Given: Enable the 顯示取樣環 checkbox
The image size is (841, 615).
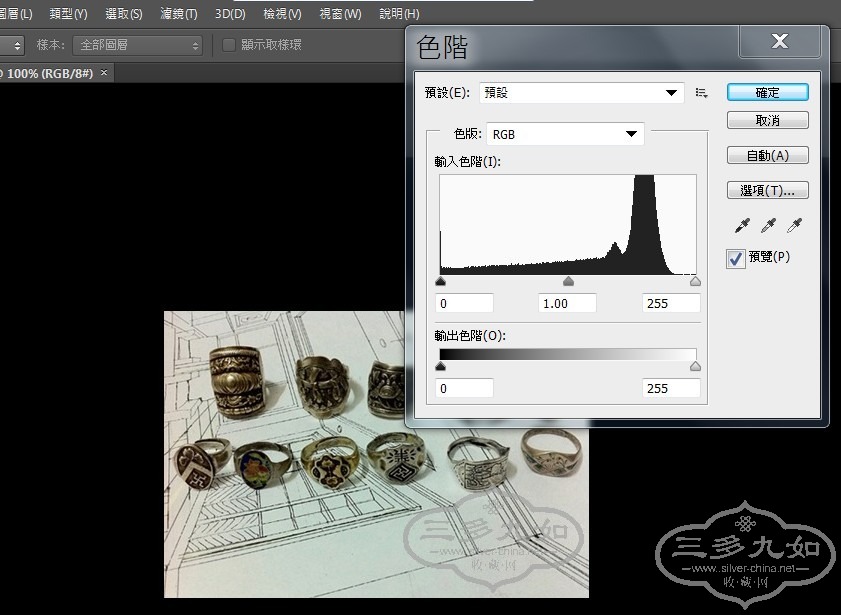Looking at the screenshot, I should [229, 45].
